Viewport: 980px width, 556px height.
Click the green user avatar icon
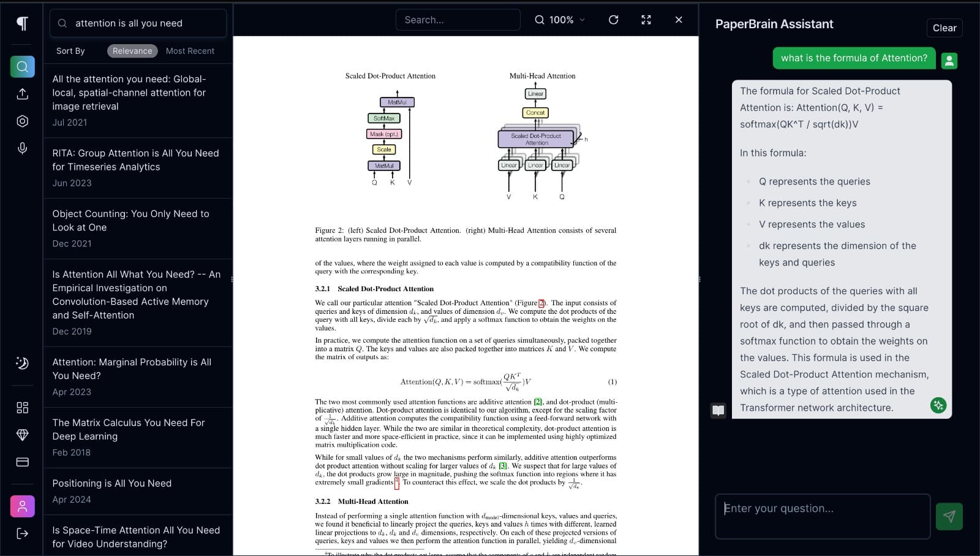pyautogui.click(x=949, y=61)
